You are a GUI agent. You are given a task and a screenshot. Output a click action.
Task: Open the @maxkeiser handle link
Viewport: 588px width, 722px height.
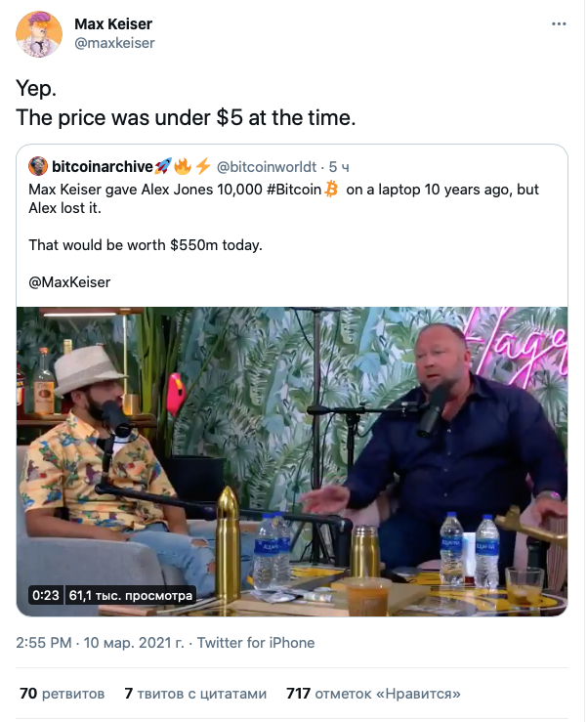tap(114, 43)
